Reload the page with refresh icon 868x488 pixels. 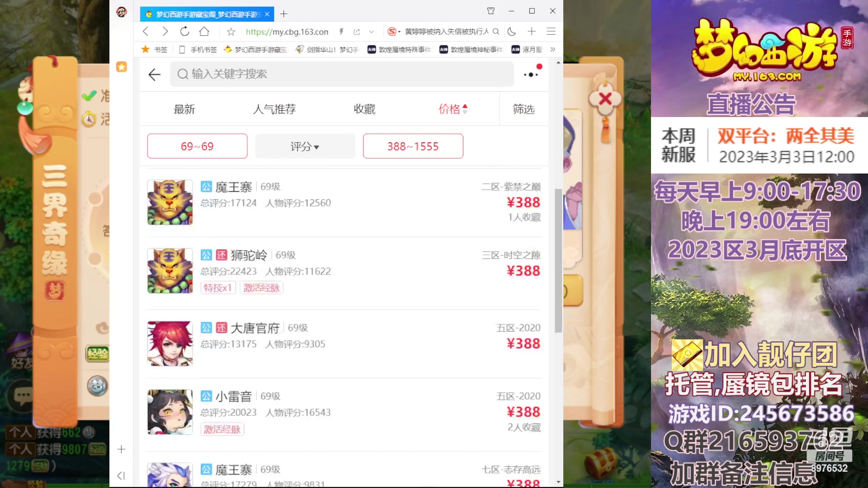pyautogui.click(x=184, y=31)
